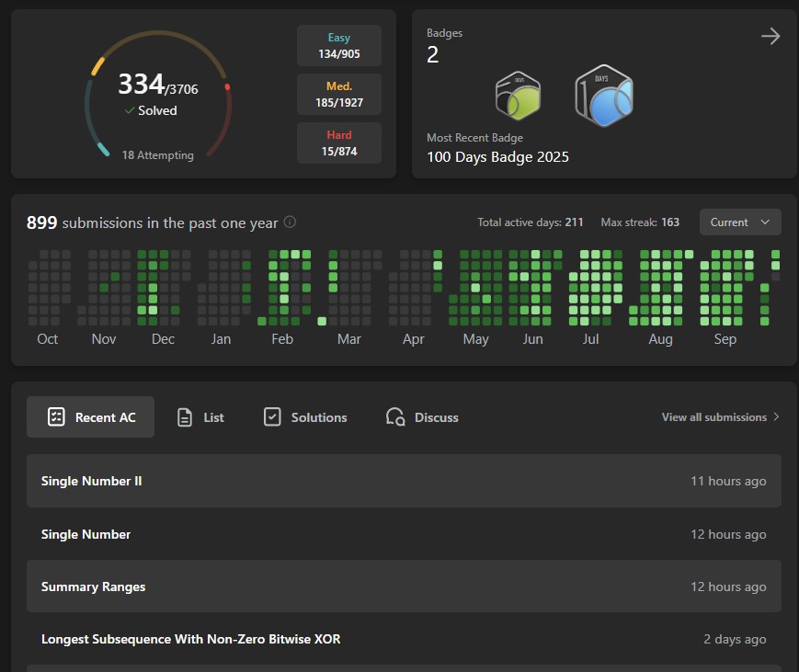799x672 pixels.
Task: Click the Oct month label
Action: [x=48, y=339]
